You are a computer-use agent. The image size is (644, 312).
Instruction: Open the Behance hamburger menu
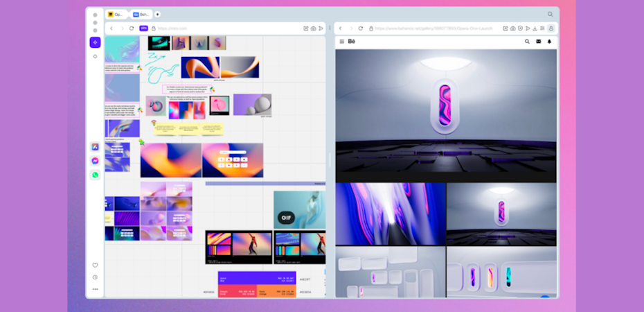tap(341, 42)
